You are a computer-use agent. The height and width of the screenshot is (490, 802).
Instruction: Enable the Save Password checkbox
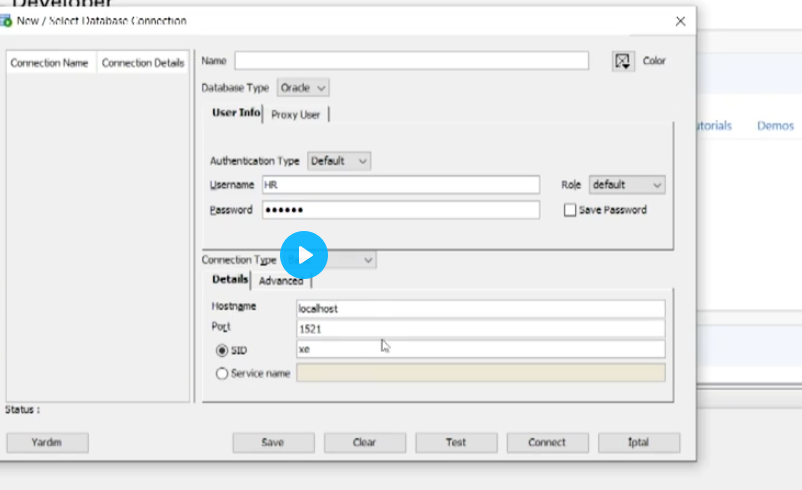570,210
